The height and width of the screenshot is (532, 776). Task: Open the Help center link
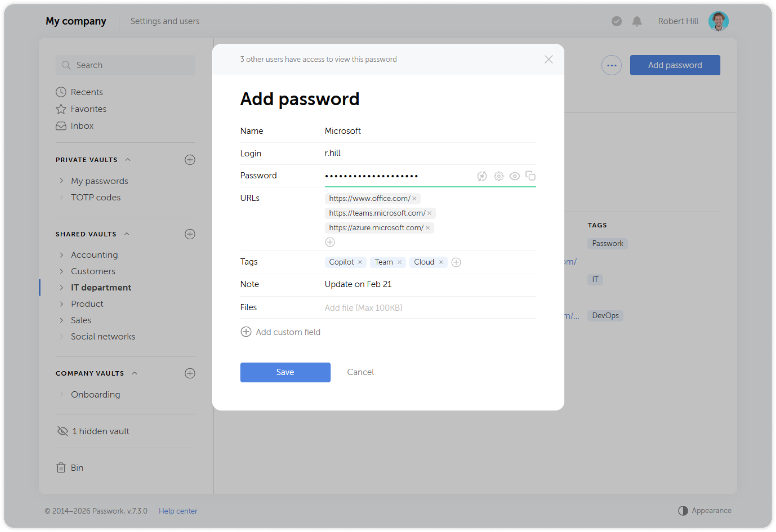point(178,510)
